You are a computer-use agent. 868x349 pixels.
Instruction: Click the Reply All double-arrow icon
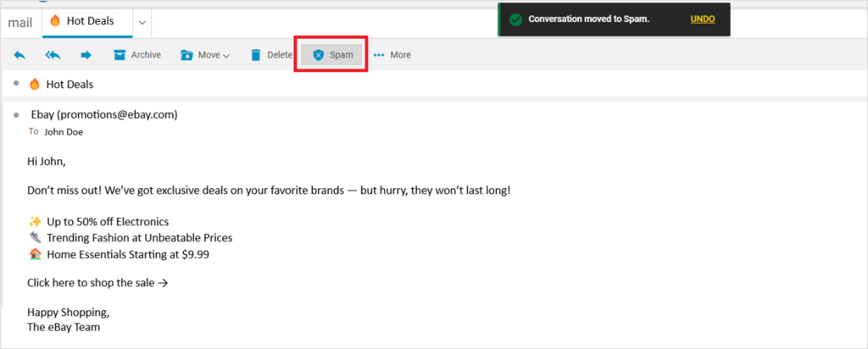click(x=53, y=55)
